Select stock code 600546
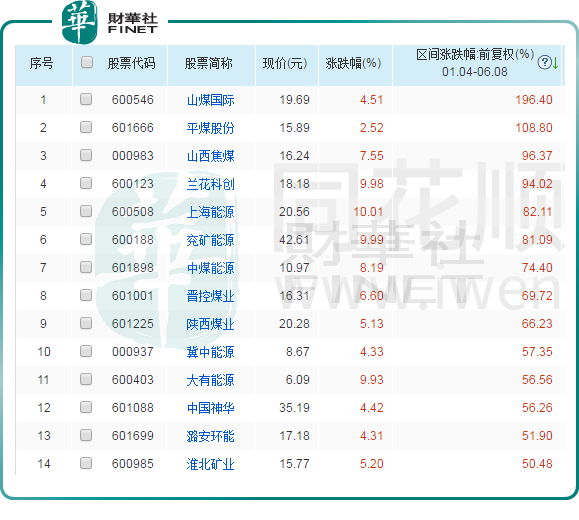 133,100
